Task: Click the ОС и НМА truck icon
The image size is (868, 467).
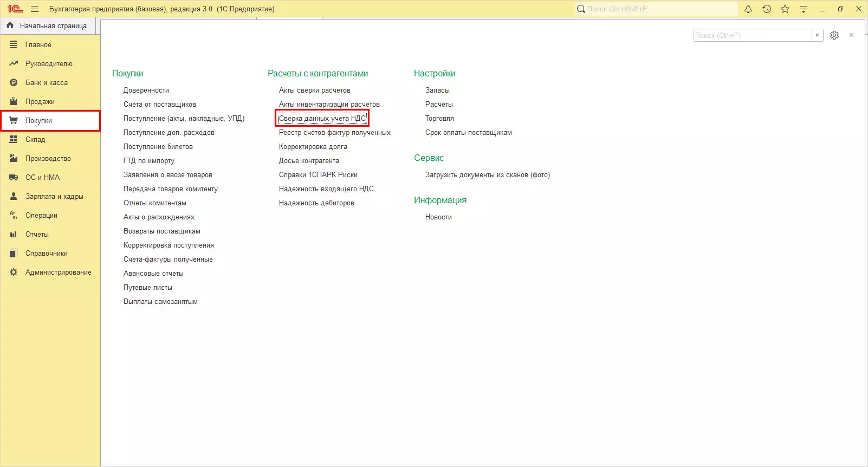Action: click(x=14, y=178)
